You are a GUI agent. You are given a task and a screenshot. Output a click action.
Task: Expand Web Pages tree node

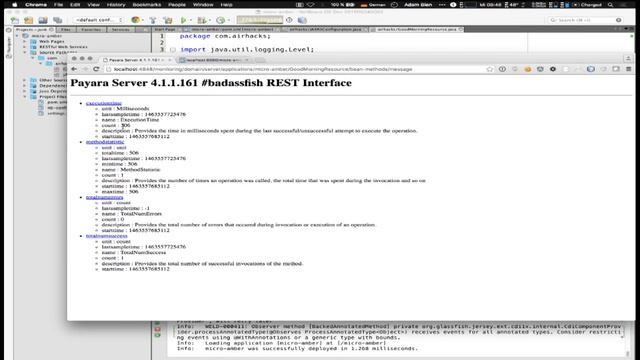[24, 42]
